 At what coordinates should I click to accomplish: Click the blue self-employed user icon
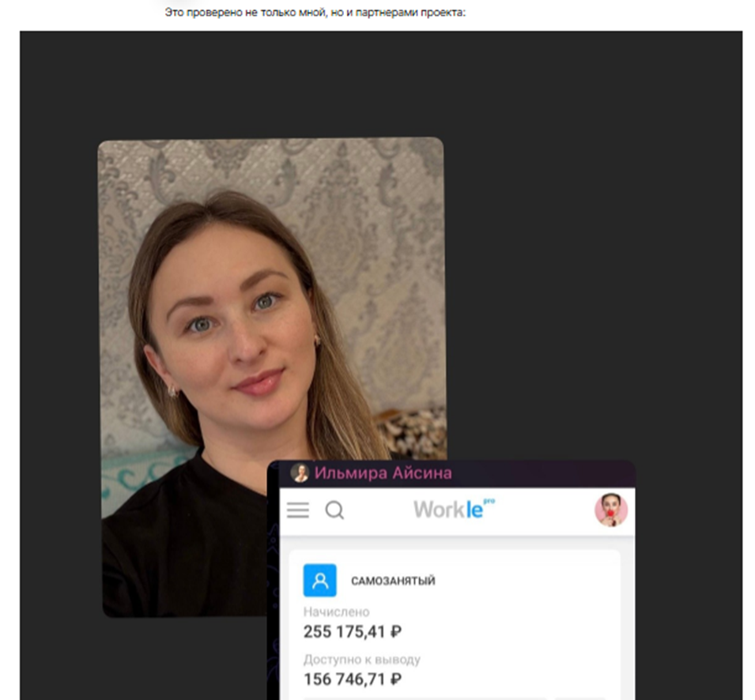[x=319, y=580]
